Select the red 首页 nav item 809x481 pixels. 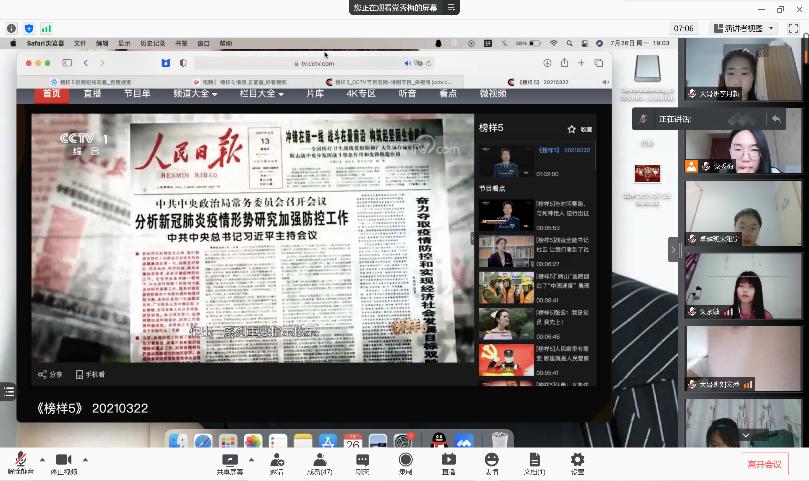point(52,94)
